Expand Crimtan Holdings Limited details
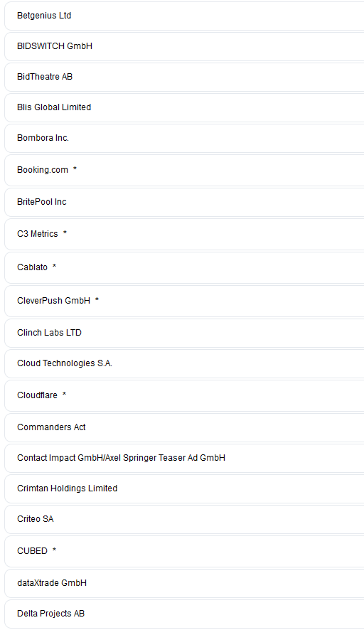The height and width of the screenshot is (630, 364). [x=184, y=488]
